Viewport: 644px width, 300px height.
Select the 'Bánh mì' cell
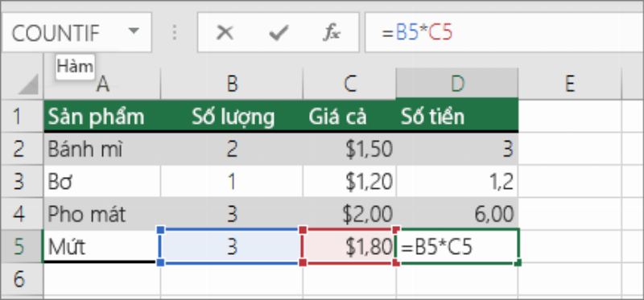(102, 149)
